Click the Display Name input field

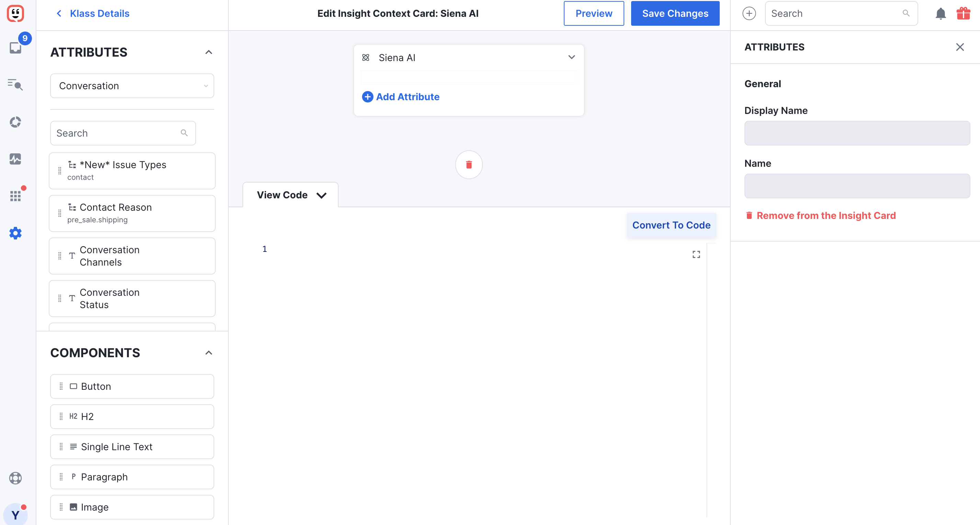click(857, 133)
